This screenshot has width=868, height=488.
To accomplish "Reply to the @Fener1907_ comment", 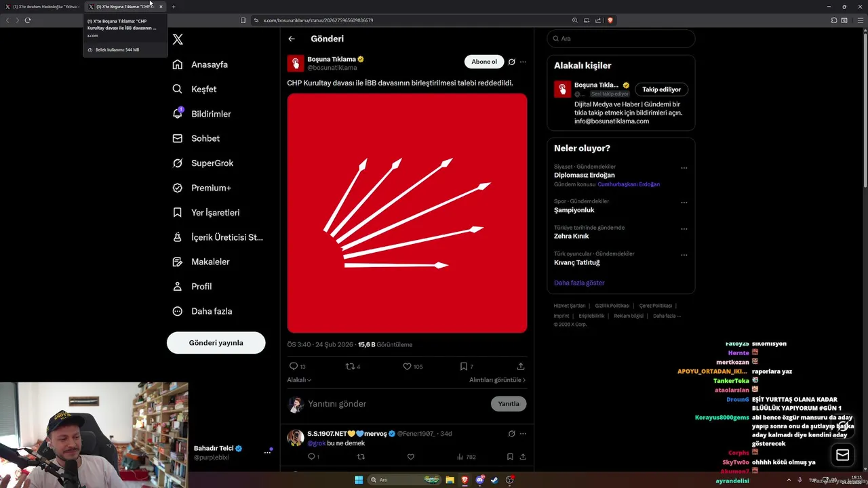I will click(313, 457).
